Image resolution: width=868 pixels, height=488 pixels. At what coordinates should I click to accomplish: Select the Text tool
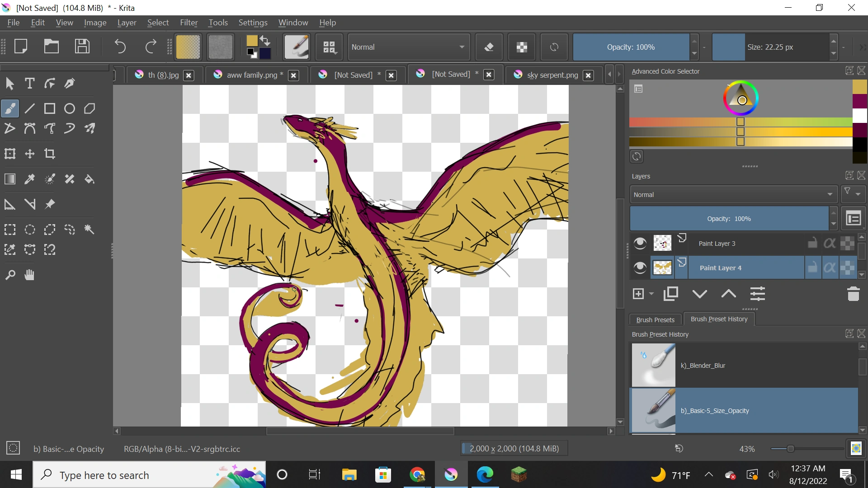coord(30,83)
